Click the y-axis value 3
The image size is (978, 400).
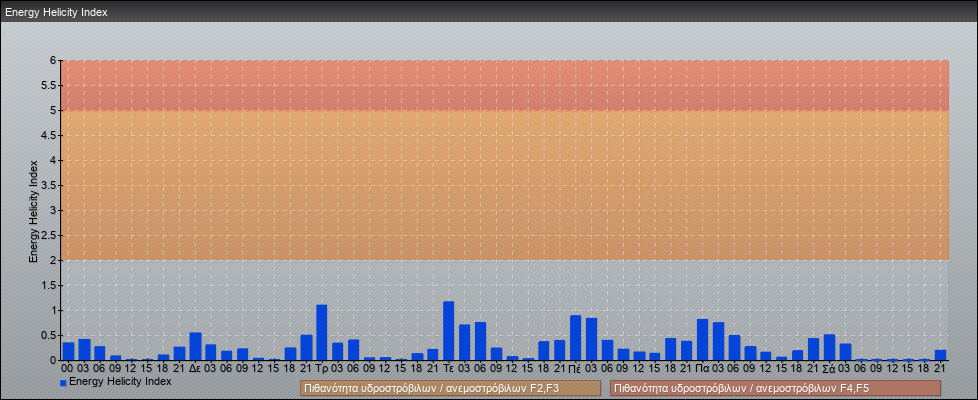54,210
